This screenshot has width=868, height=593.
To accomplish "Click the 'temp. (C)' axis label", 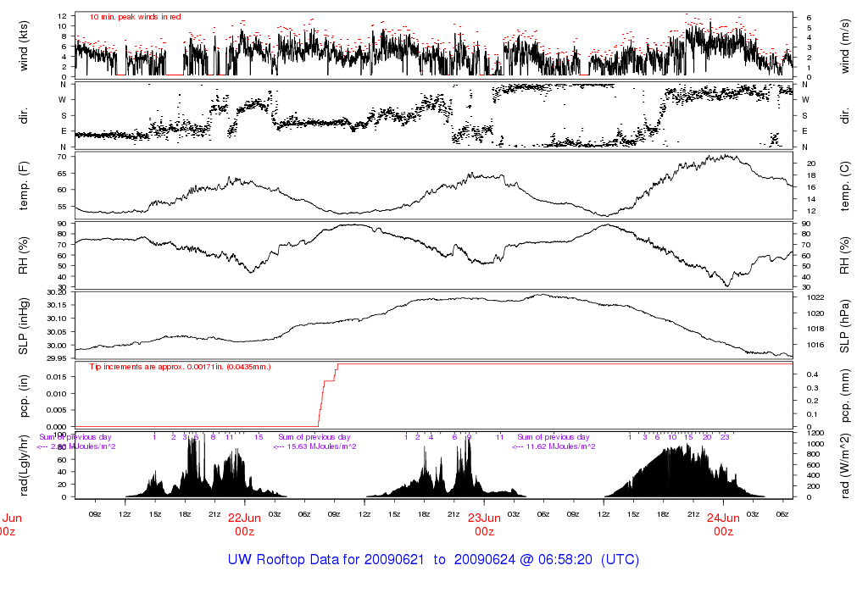I will coord(845,186).
